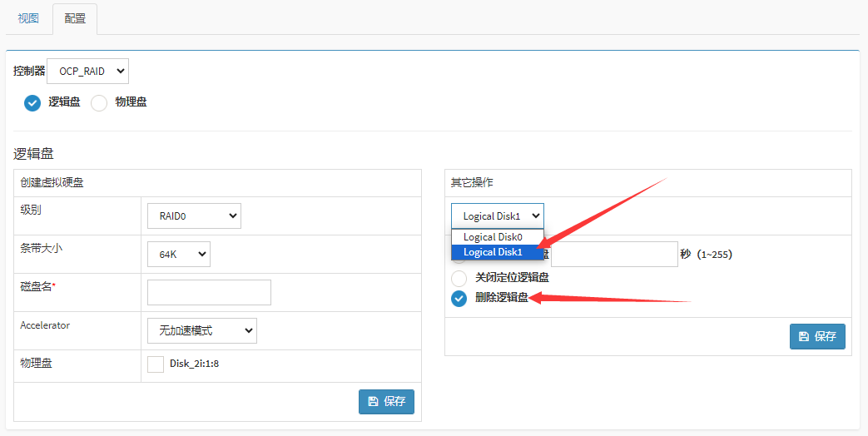
Task: Collapse the Logical Disk1 selector in 其它操作
Action: coord(497,216)
